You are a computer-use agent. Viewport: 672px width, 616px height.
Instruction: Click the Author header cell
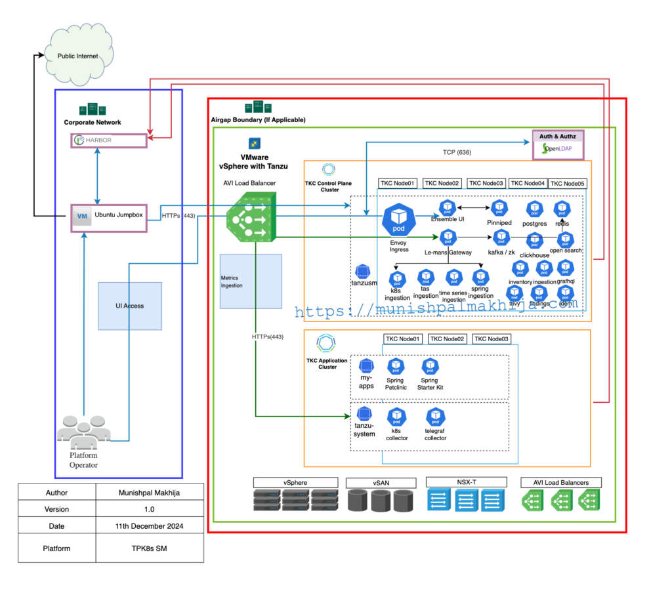(56, 492)
